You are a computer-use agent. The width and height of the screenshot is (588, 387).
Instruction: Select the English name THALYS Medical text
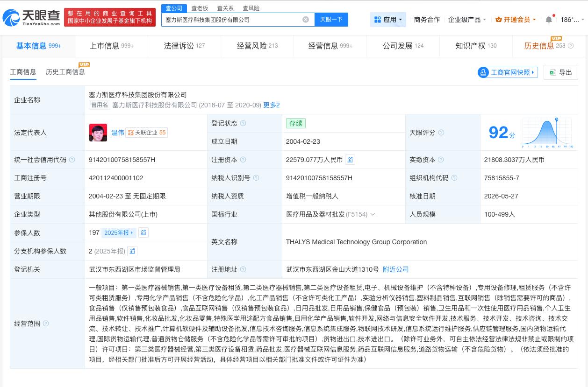356,242
